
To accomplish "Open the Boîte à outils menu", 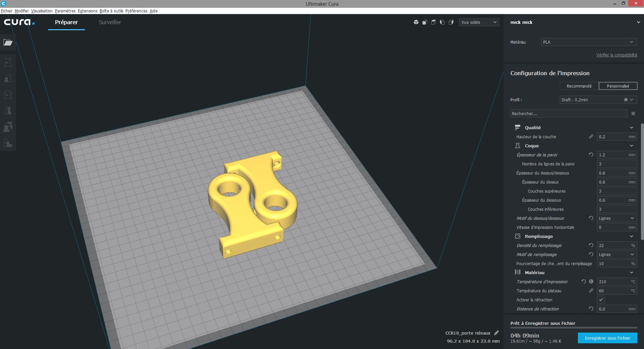I will [111, 11].
